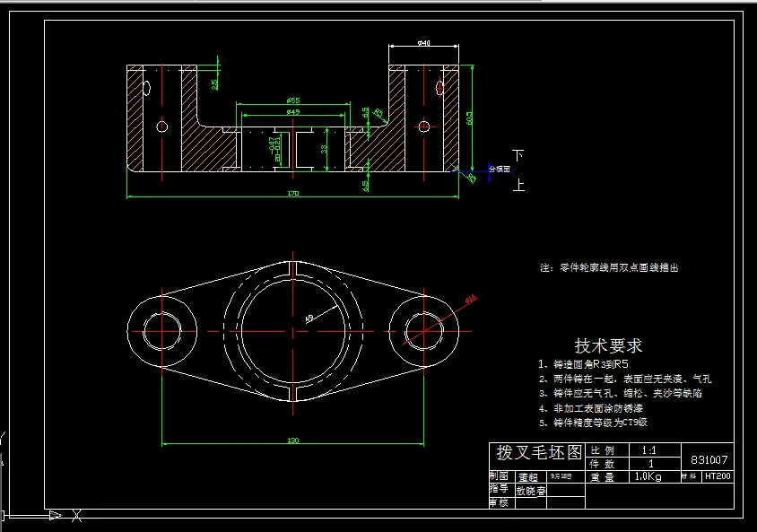Viewport: 757px width, 532px height.
Task: Select requirement 5 铸件精度等级为CT9级
Action: pyautogui.click(x=593, y=423)
